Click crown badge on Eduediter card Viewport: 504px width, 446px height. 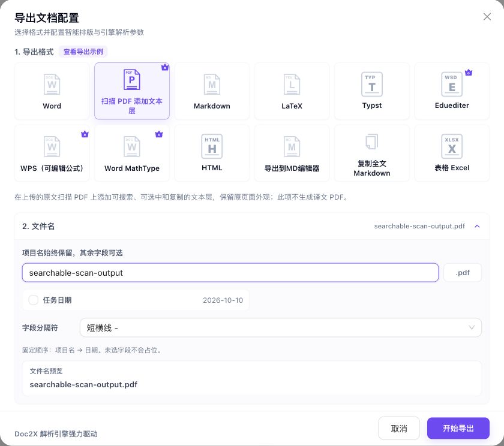(x=469, y=73)
